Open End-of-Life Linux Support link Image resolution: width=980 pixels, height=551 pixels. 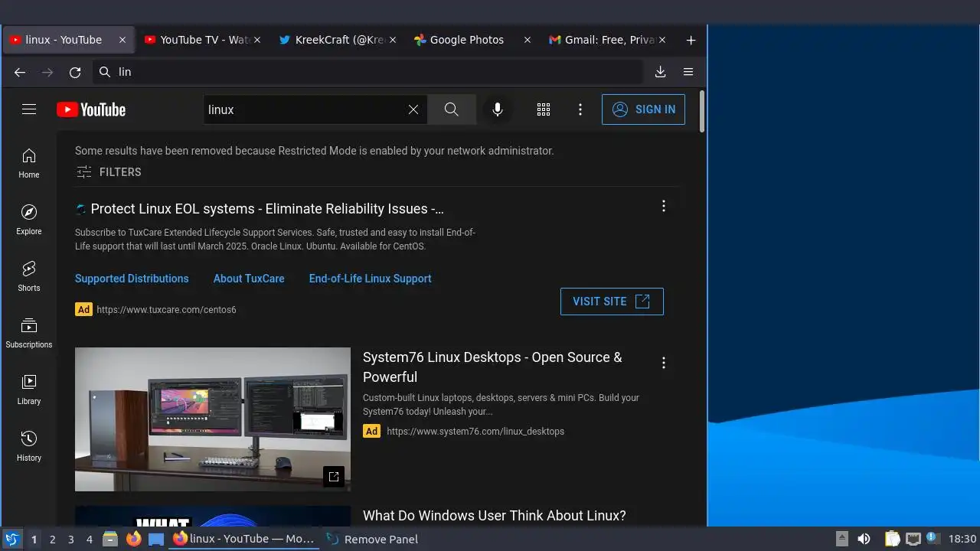coord(371,279)
